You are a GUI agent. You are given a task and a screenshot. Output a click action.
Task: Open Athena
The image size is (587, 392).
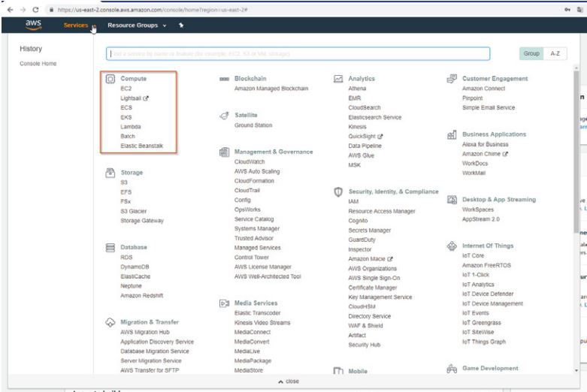click(357, 89)
